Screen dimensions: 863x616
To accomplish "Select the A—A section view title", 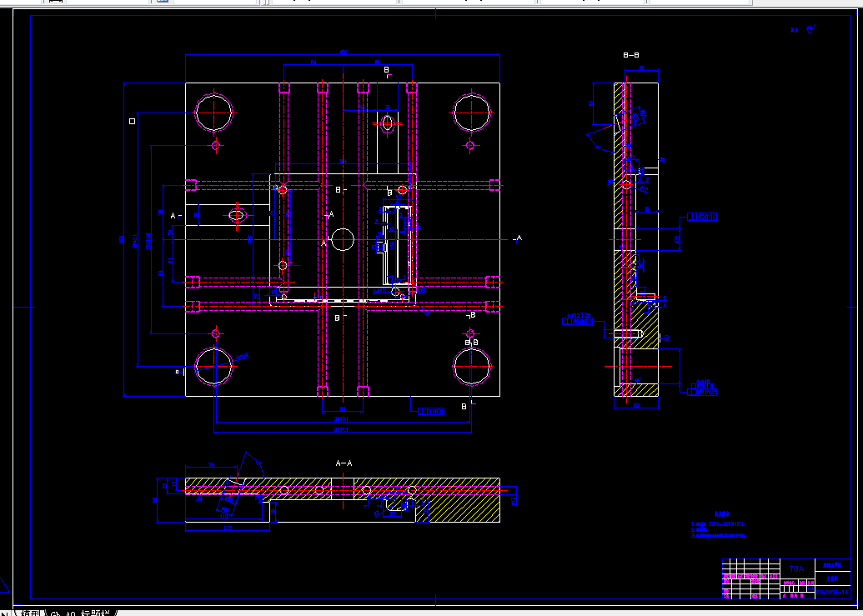I will (x=344, y=463).
